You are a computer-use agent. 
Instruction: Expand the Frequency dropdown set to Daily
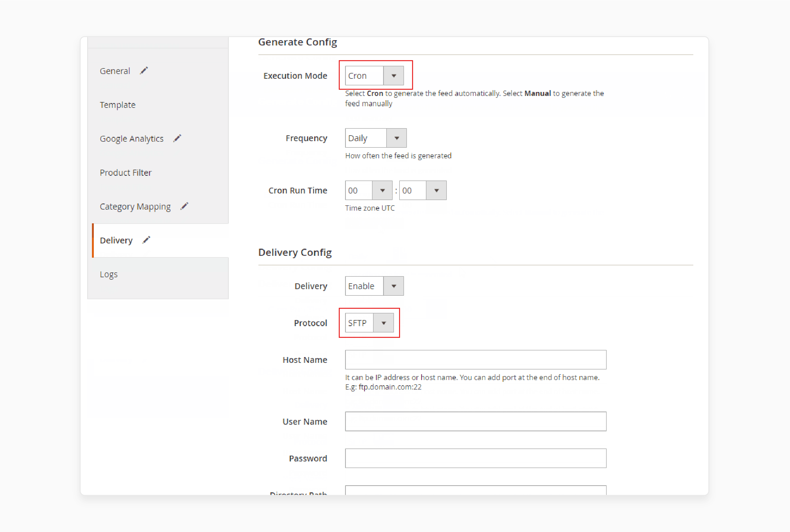(376, 138)
